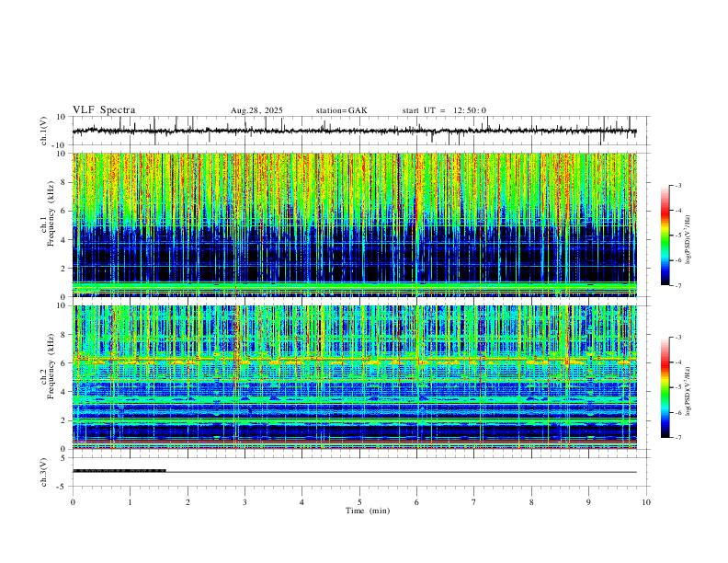Click the 'ch.1(V)' waveform axis label
The width and height of the screenshot is (728, 563).
(x=44, y=131)
